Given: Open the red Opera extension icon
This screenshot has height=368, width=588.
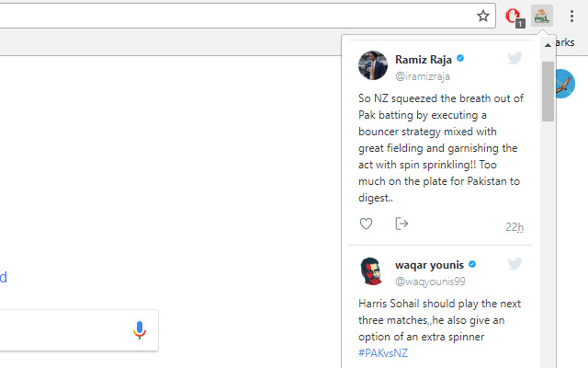Looking at the screenshot, I should coord(514,16).
